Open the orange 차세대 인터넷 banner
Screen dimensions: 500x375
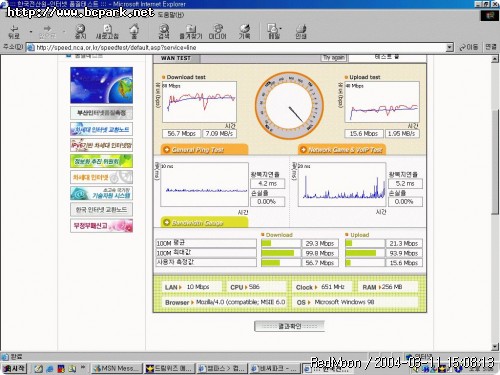pos(101,177)
